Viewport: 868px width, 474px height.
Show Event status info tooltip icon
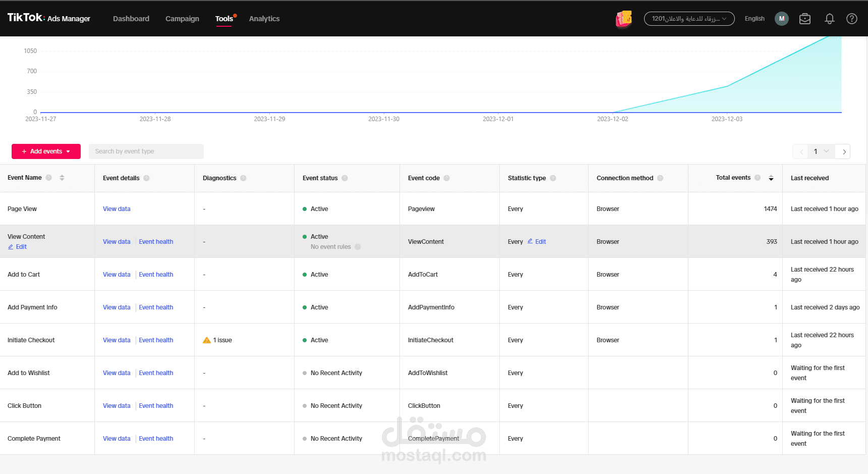(x=344, y=178)
